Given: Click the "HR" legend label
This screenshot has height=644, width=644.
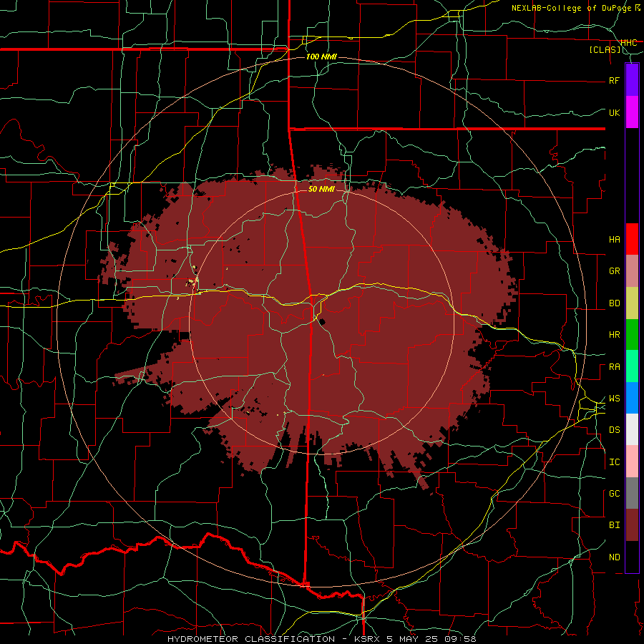Looking at the screenshot, I should pyautogui.click(x=614, y=335).
